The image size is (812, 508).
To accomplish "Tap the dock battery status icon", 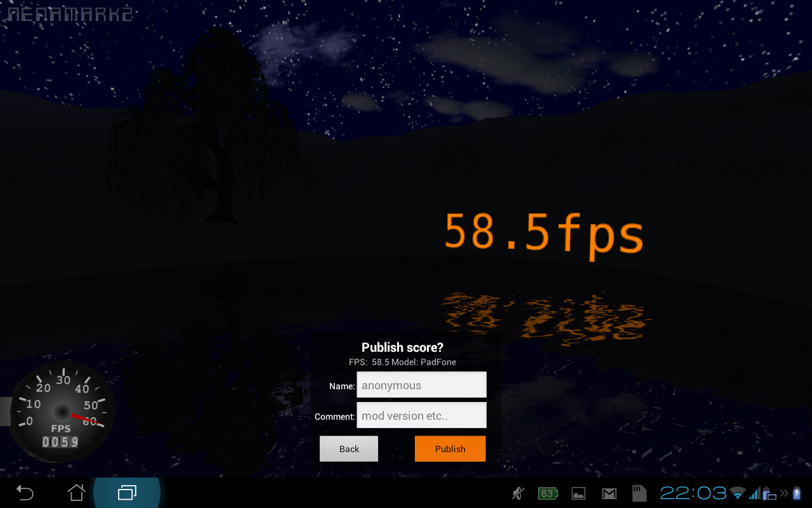I will 769,494.
